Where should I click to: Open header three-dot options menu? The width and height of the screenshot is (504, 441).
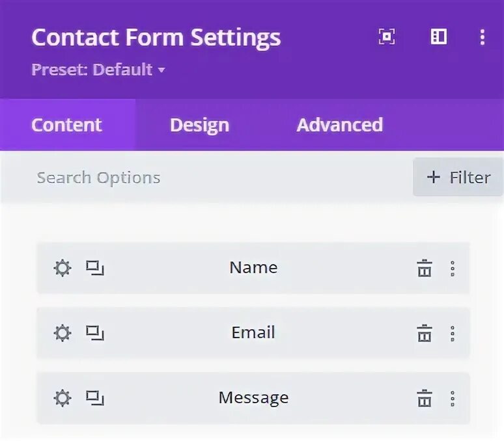pyautogui.click(x=482, y=37)
